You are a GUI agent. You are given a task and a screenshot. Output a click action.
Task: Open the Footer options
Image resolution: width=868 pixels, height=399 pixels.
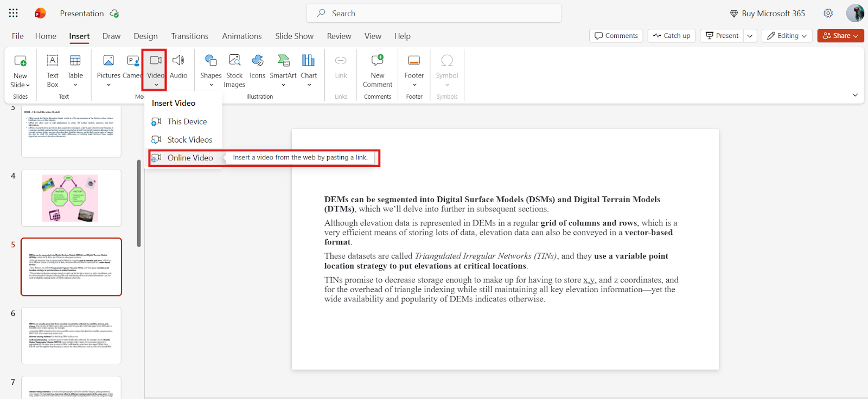(414, 71)
